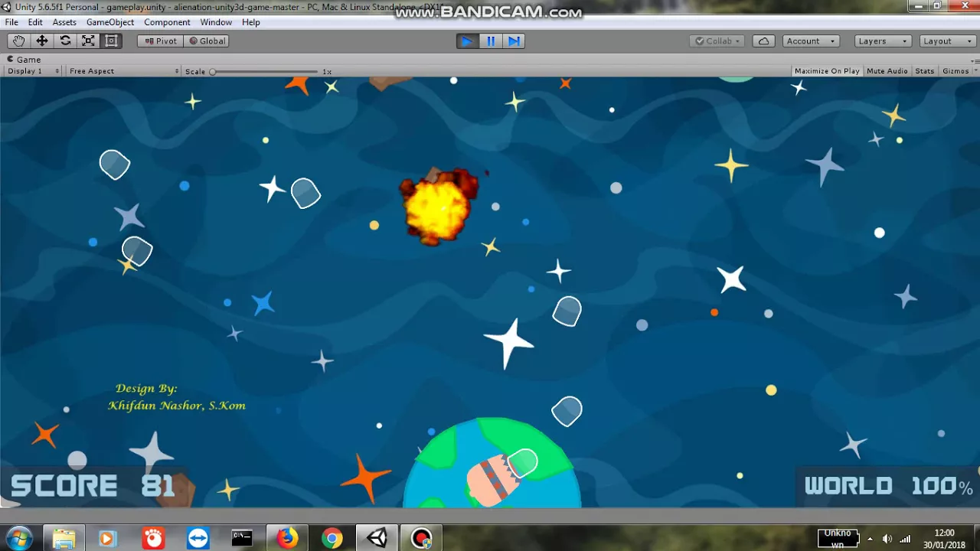Stop play mode with Play button

pyautogui.click(x=467, y=41)
